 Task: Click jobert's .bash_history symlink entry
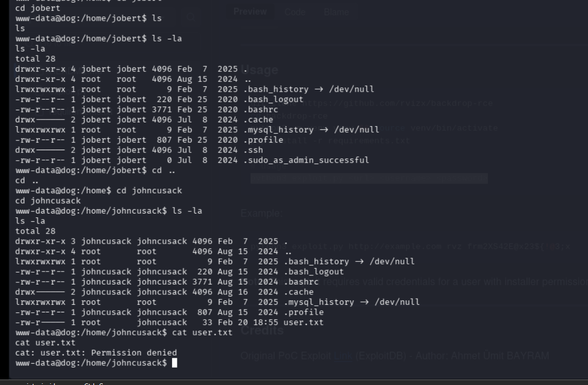[270, 89]
